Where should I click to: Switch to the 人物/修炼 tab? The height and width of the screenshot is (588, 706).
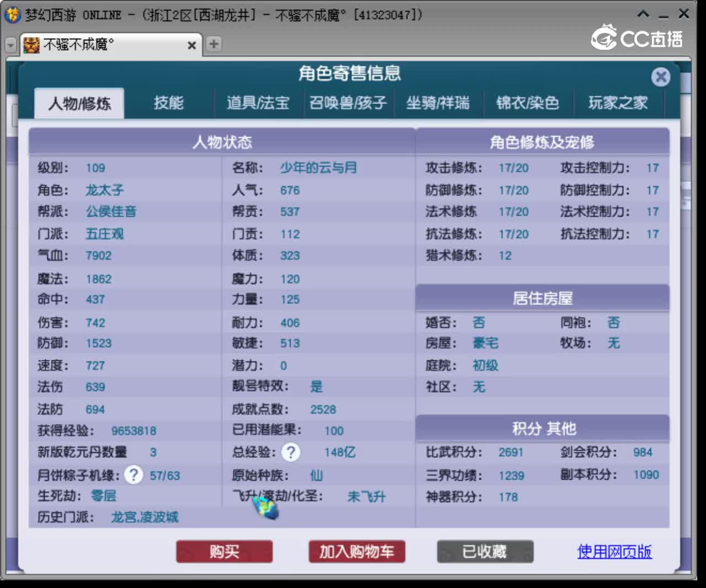point(79,103)
